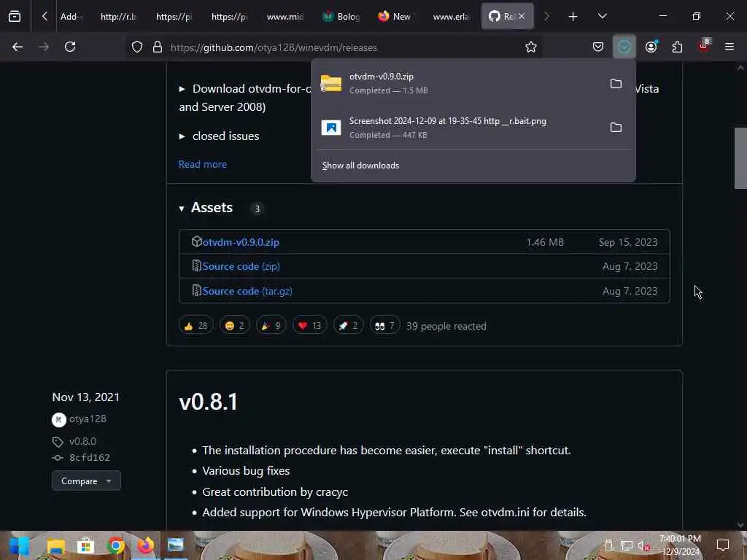Save page to Pocket

pyautogui.click(x=598, y=47)
